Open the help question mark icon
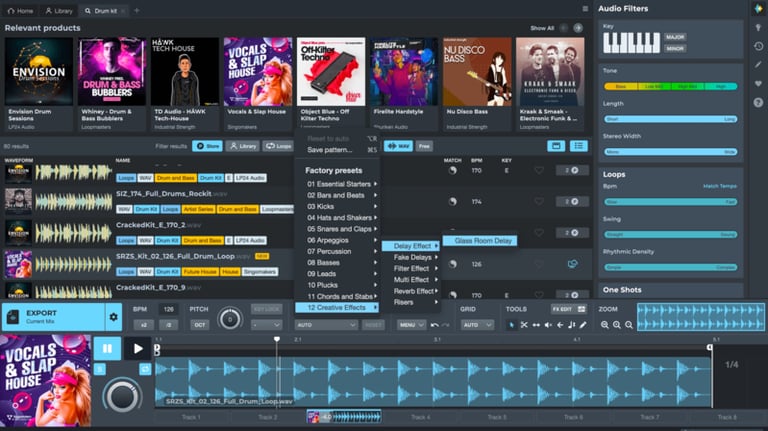 758,102
